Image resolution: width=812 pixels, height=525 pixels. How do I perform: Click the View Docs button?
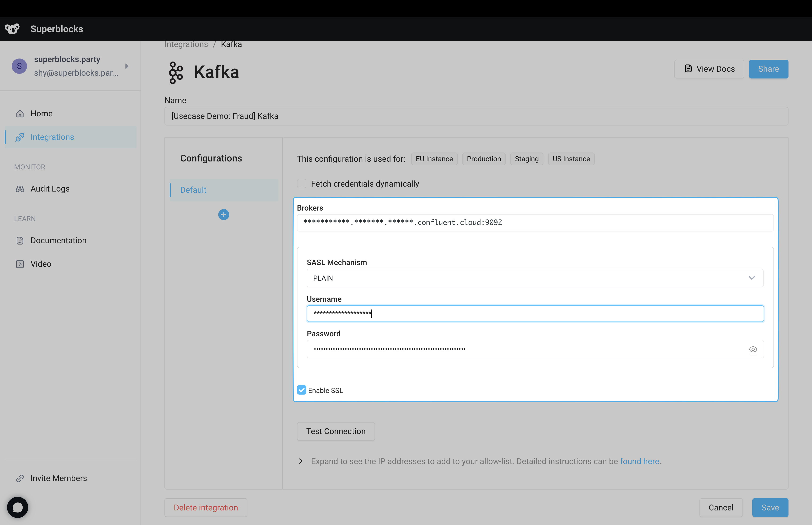(709, 69)
